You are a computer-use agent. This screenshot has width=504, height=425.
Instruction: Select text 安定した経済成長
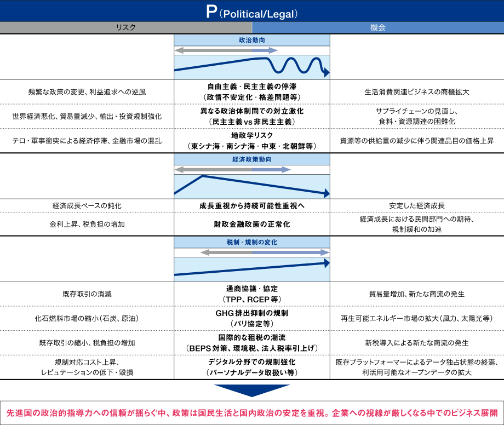[417, 206]
